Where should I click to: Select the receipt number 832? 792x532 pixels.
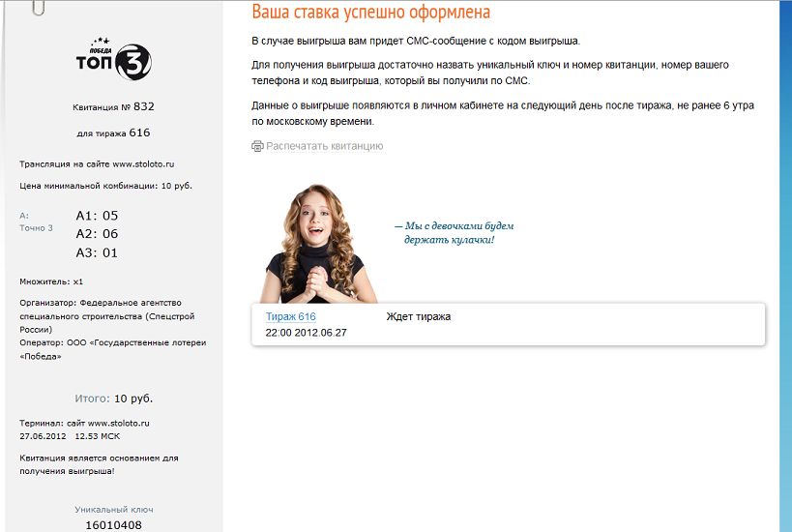[144, 106]
